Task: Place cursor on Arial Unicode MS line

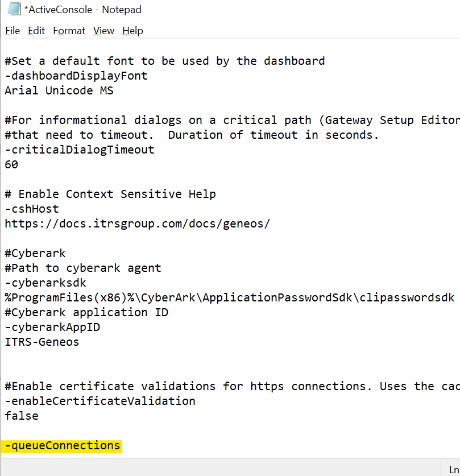Action: (x=59, y=90)
